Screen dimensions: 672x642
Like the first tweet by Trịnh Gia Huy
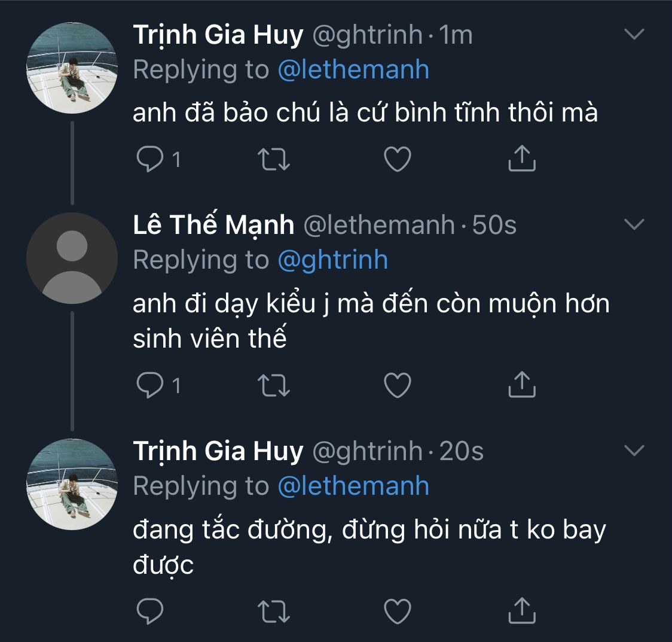click(397, 159)
